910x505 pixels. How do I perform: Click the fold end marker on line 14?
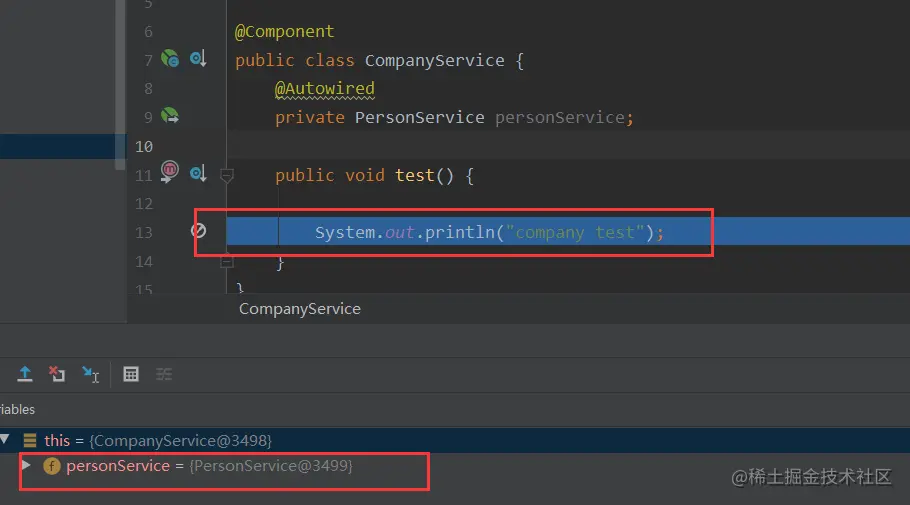(227, 262)
